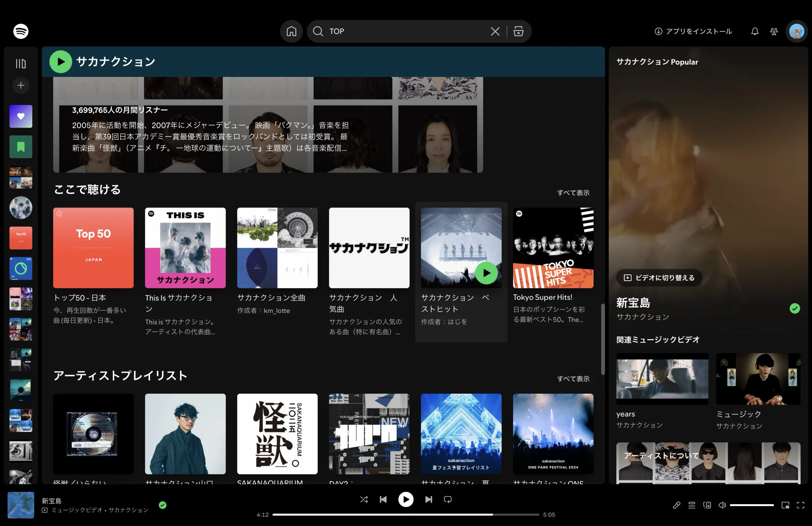Screen dimensions: 812x526
Task: Open the play queue icon
Action: click(x=691, y=505)
